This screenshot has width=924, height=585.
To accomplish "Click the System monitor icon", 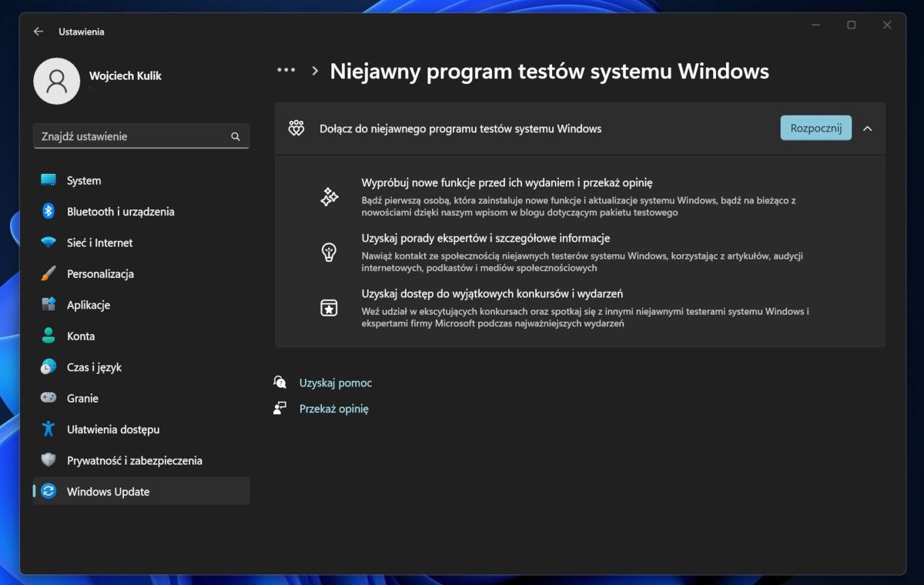I will click(49, 180).
